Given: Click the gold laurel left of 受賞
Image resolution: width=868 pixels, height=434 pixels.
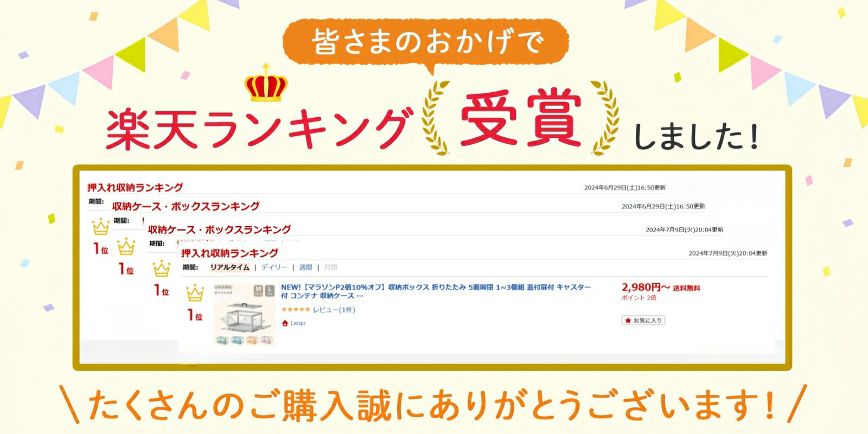Looking at the screenshot, I should (x=436, y=118).
